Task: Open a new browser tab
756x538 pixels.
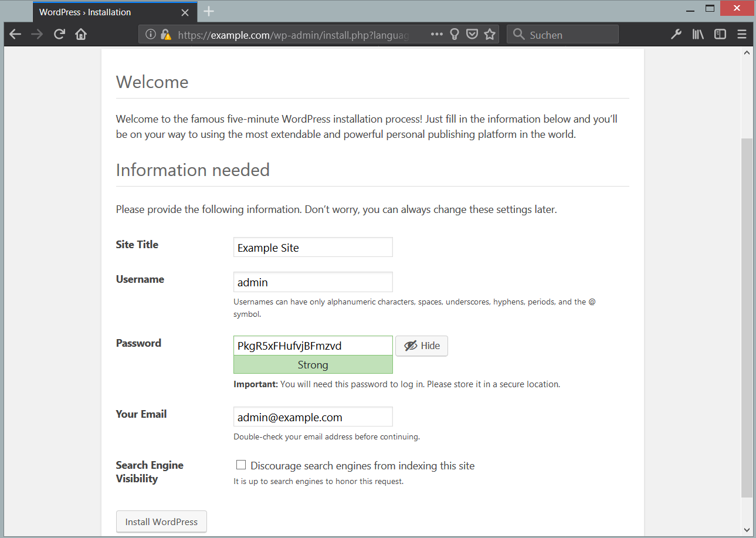Action: click(x=209, y=12)
